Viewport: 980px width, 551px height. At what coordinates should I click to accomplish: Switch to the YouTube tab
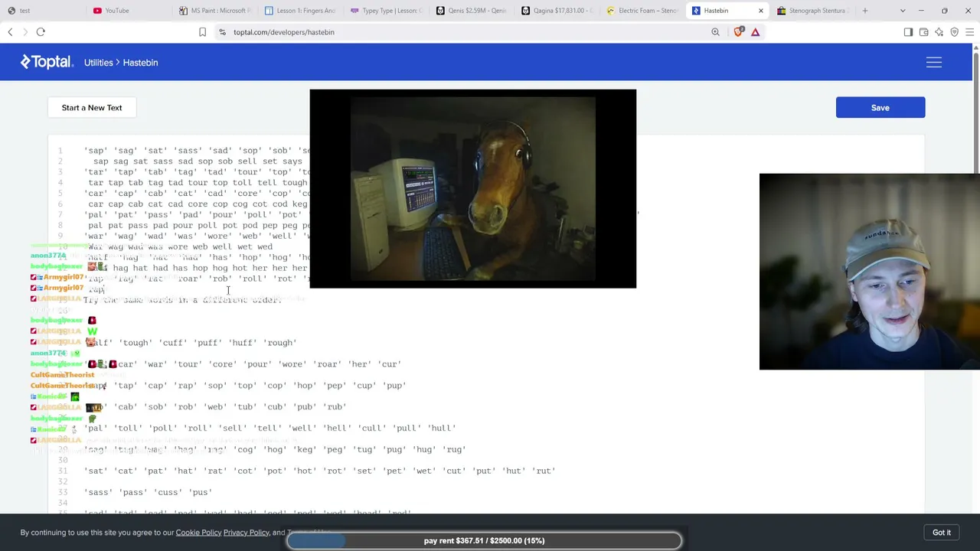(x=126, y=11)
